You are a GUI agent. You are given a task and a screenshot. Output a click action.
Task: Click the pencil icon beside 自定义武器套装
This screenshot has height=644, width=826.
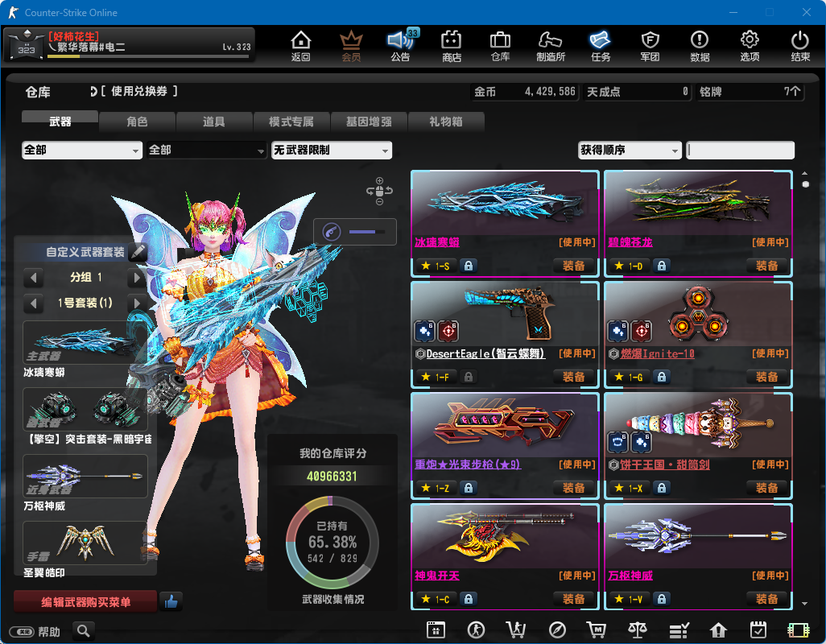pos(138,252)
